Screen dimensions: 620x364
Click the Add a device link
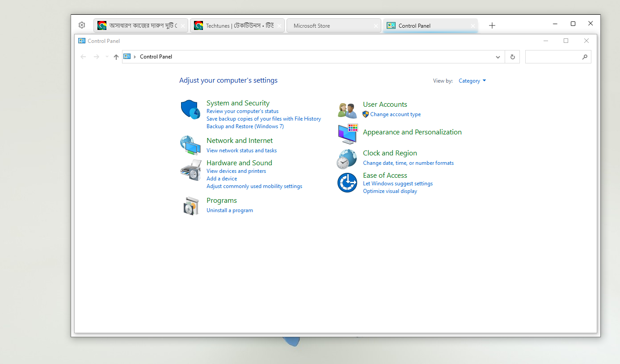222,179
